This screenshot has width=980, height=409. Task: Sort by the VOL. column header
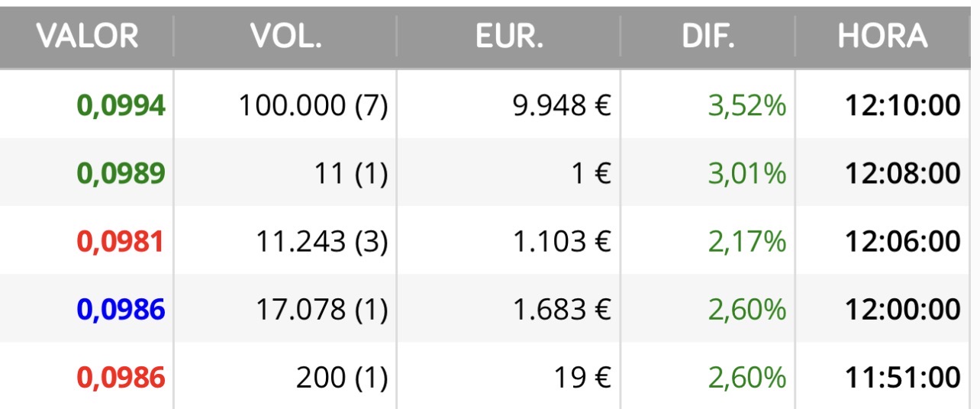tap(285, 37)
